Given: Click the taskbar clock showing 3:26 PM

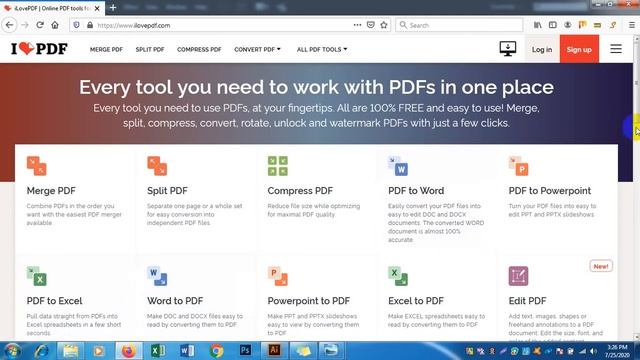Looking at the screenshot, I should pyautogui.click(x=618, y=351).
